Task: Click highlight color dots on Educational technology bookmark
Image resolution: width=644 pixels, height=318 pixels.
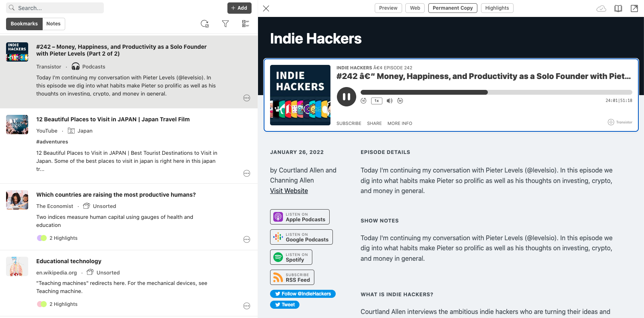Action: coord(42,304)
